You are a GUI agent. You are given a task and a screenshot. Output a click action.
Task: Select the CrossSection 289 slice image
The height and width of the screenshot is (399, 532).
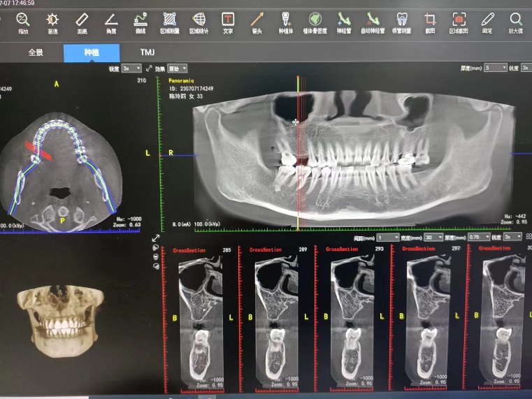tap(277, 320)
